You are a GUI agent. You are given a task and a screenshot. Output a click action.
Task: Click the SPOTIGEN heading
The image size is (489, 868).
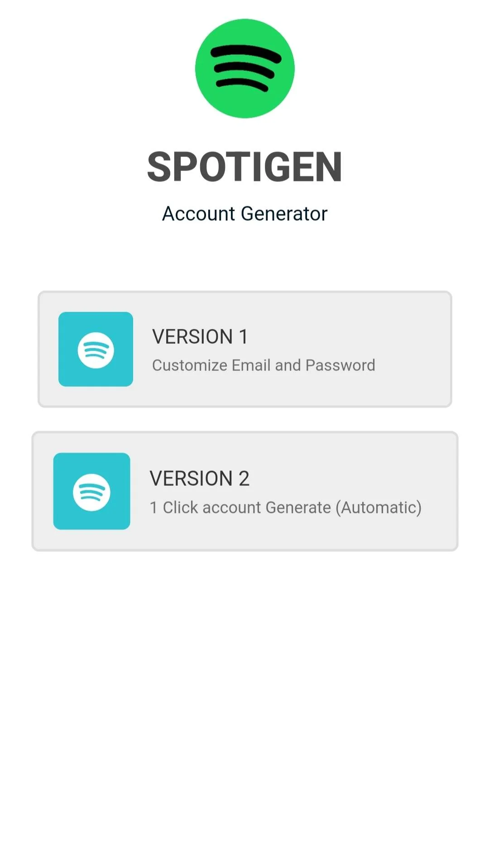pyautogui.click(x=244, y=167)
